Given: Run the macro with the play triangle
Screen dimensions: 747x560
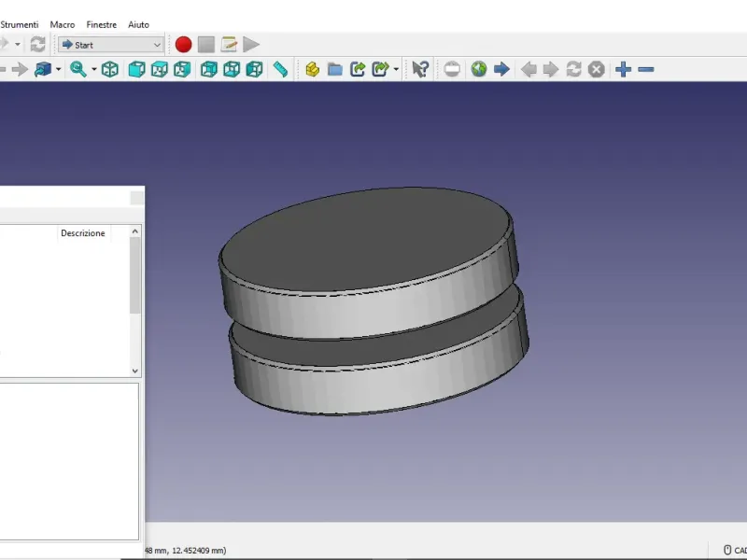Looking at the screenshot, I should 251,45.
